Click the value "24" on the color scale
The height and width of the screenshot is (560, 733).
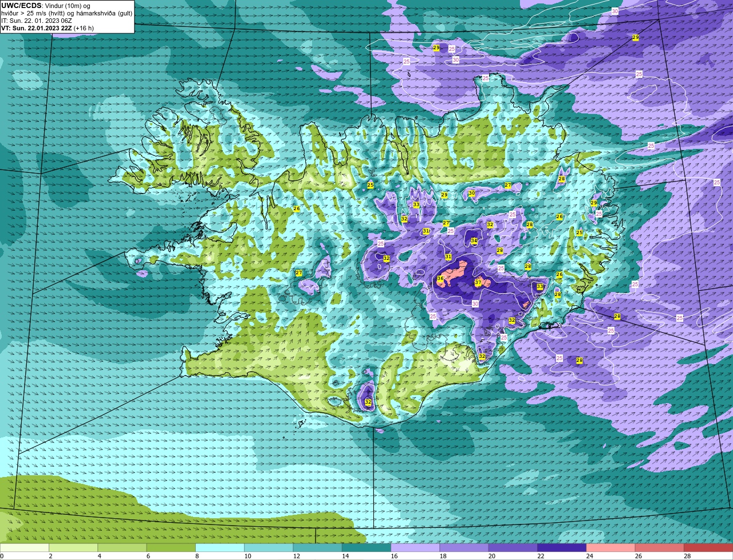coord(589,556)
